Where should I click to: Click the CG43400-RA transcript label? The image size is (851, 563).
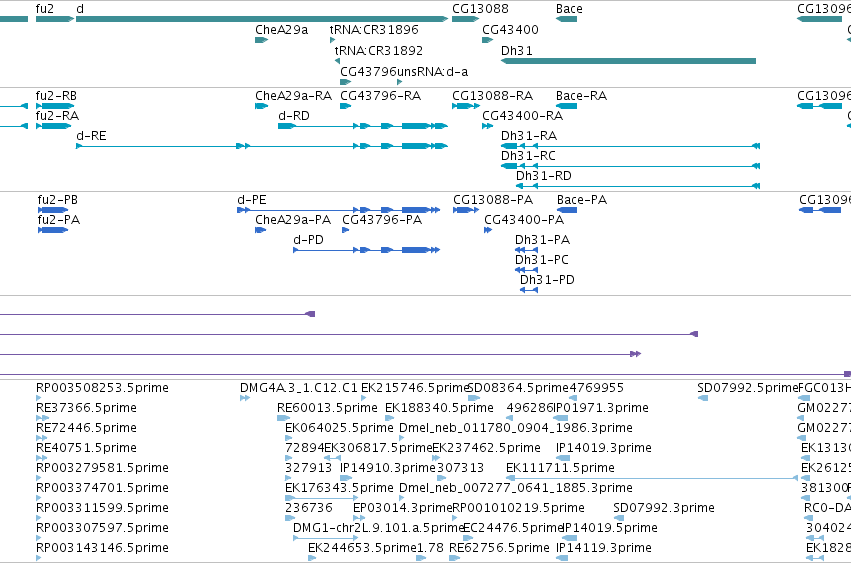coord(522,116)
